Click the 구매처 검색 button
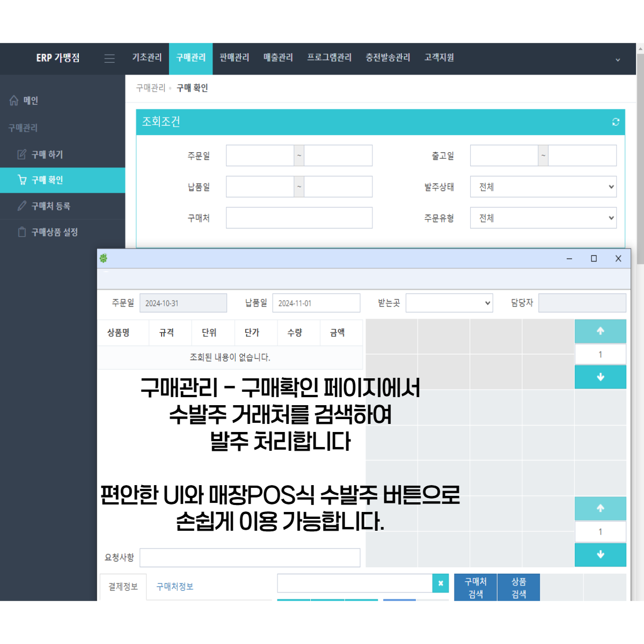 pos(475,588)
